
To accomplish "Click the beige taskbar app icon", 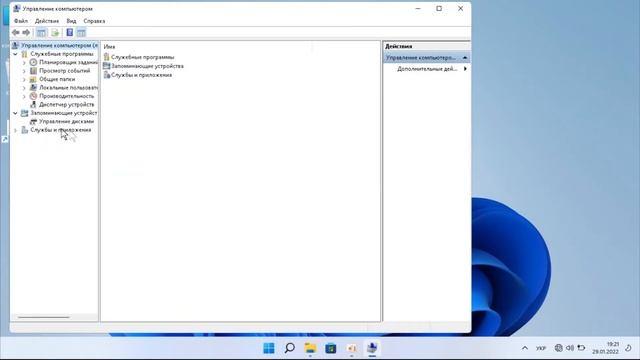I will coord(351,348).
